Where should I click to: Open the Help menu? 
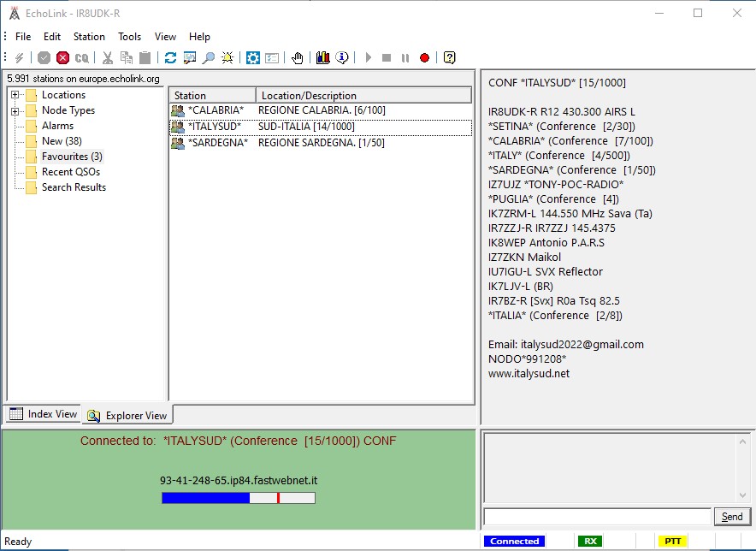tap(199, 37)
